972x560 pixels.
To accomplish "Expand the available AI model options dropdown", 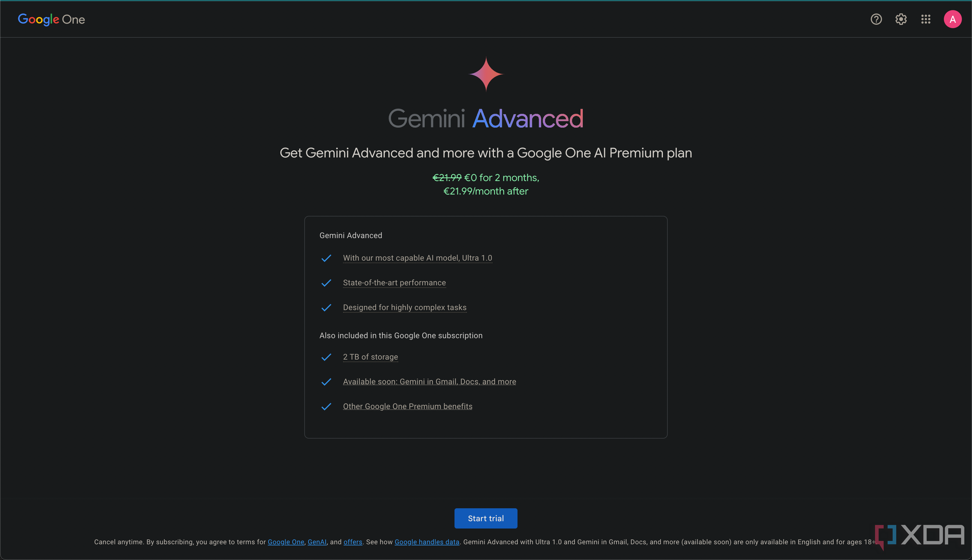I will pos(417,258).
